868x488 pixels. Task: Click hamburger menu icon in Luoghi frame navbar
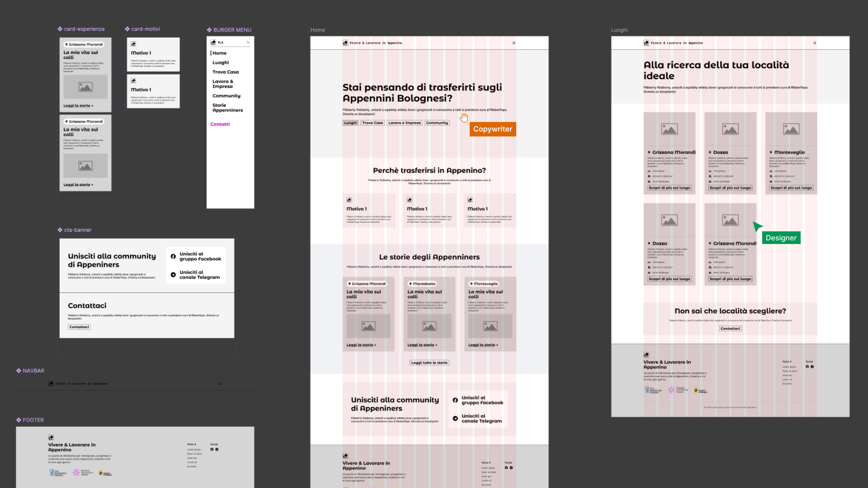(815, 43)
